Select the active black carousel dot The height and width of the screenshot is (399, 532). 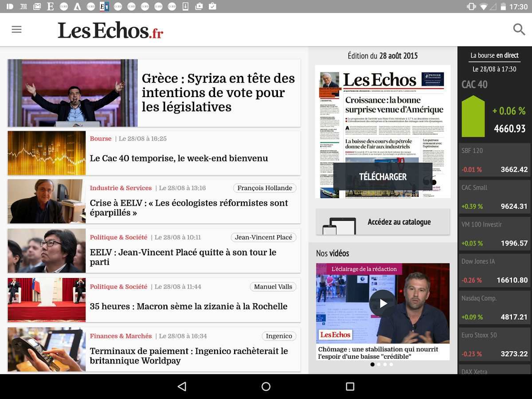(x=372, y=364)
